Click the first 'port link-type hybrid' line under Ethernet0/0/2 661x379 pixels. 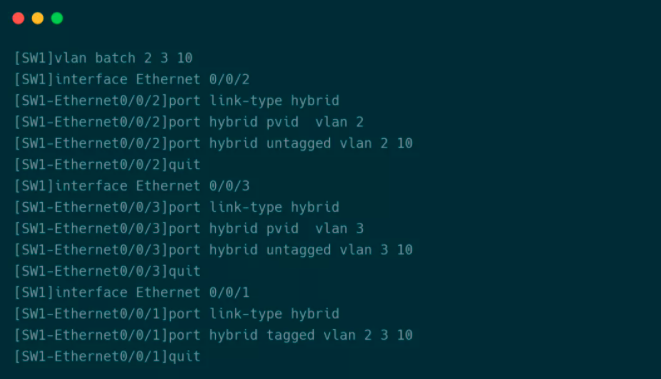tap(177, 101)
